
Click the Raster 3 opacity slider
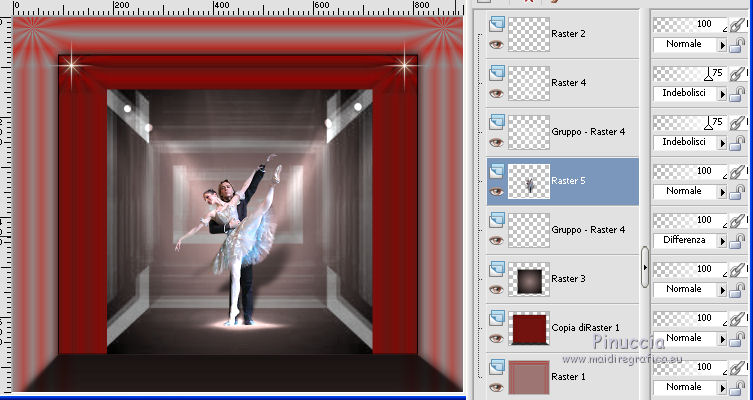click(x=691, y=269)
